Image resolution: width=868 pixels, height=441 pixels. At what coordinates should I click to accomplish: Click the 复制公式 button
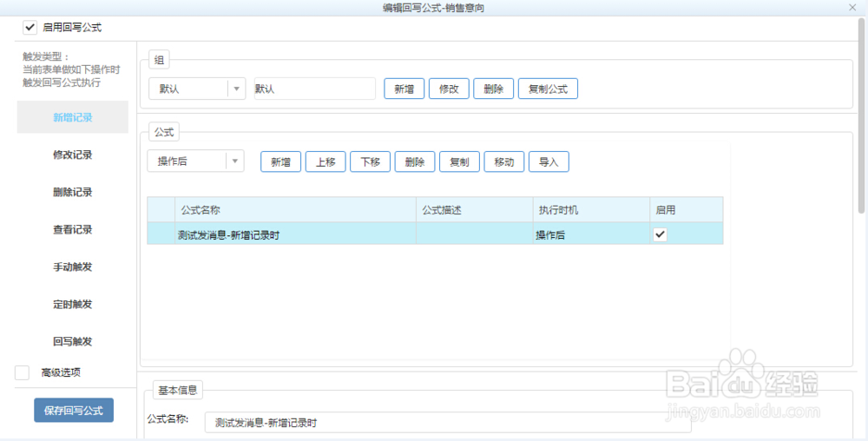548,89
